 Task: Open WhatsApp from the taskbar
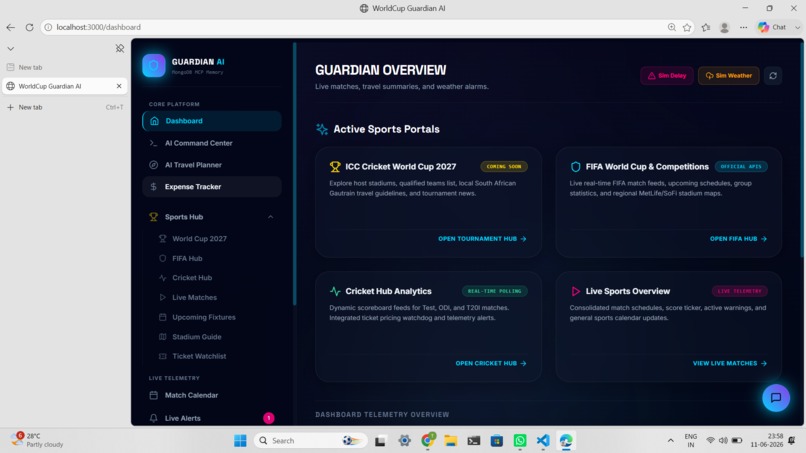tap(520, 441)
